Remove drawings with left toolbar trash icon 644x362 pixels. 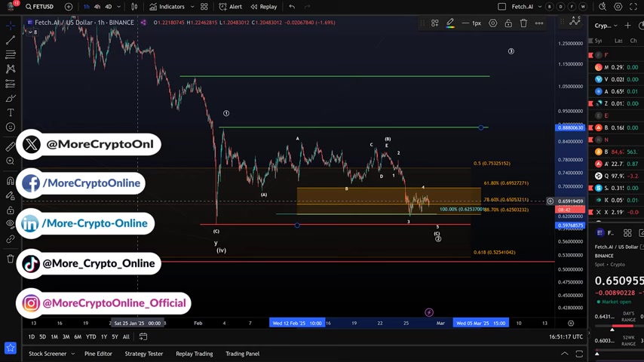[x=11, y=259]
